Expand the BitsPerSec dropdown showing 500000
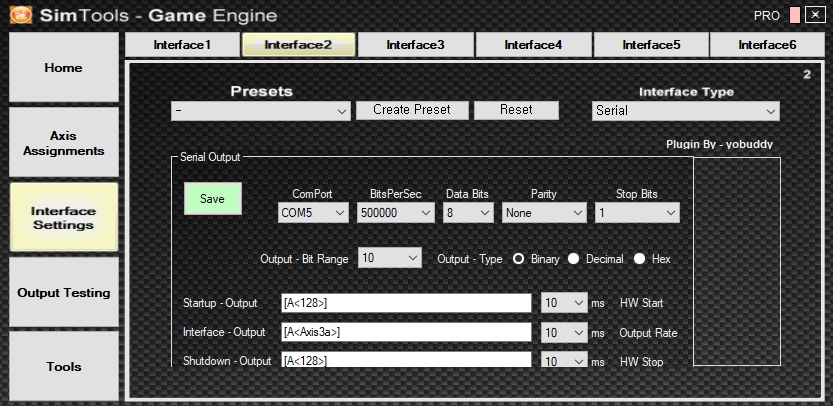Image resolution: width=833 pixels, height=406 pixels. tap(396, 213)
